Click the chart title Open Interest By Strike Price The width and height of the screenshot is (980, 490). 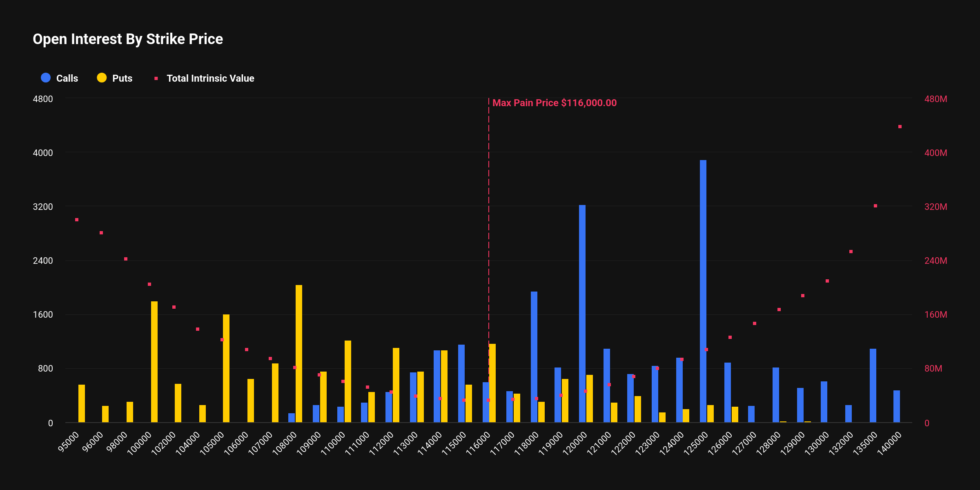[128, 39]
